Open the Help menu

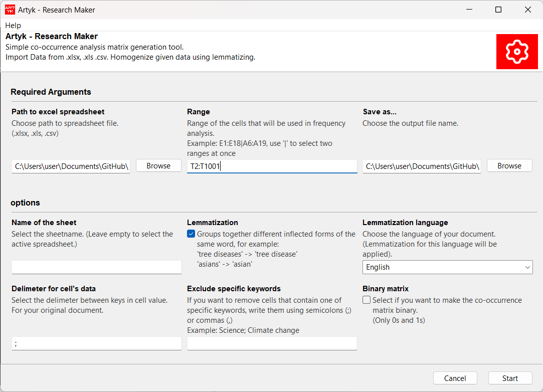coord(13,25)
